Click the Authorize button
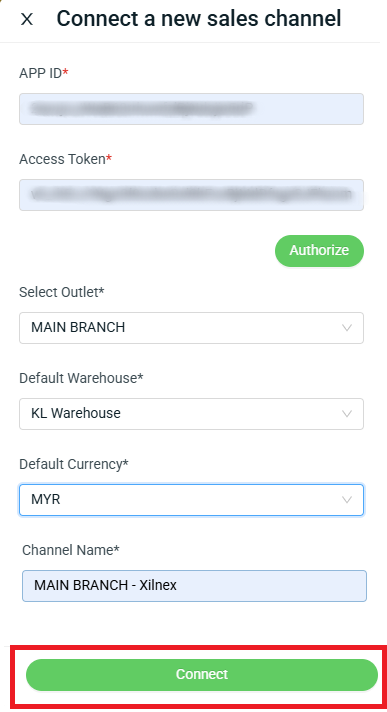Image resolution: width=387 pixels, height=712 pixels. pyautogui.click(x=319, y=251)
